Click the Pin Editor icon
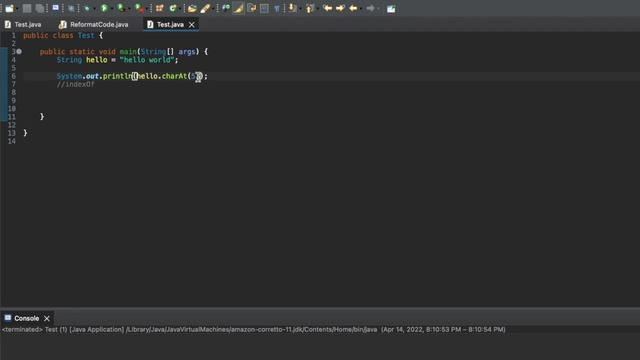Viewport: 640px width, 360px height. point(391,8)
